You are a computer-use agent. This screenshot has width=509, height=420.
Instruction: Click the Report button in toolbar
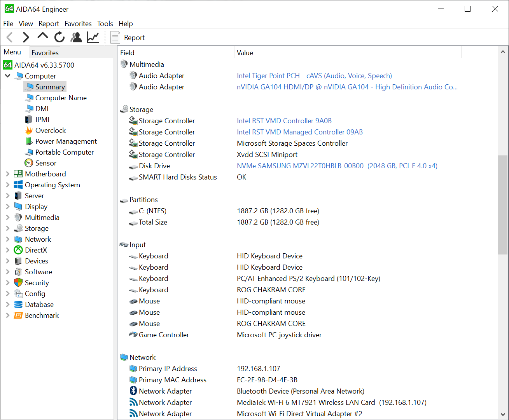coord(128,37)
